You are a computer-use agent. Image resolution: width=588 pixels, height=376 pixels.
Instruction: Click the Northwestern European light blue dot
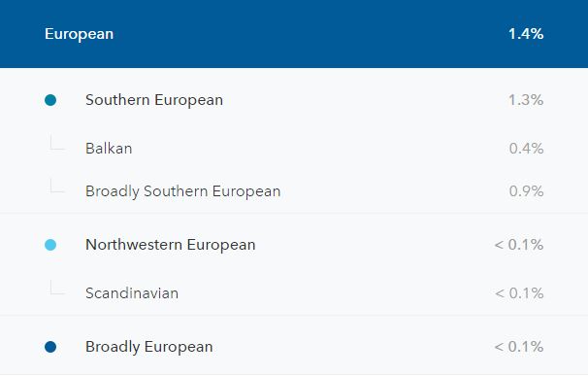[x=50, y=245]
